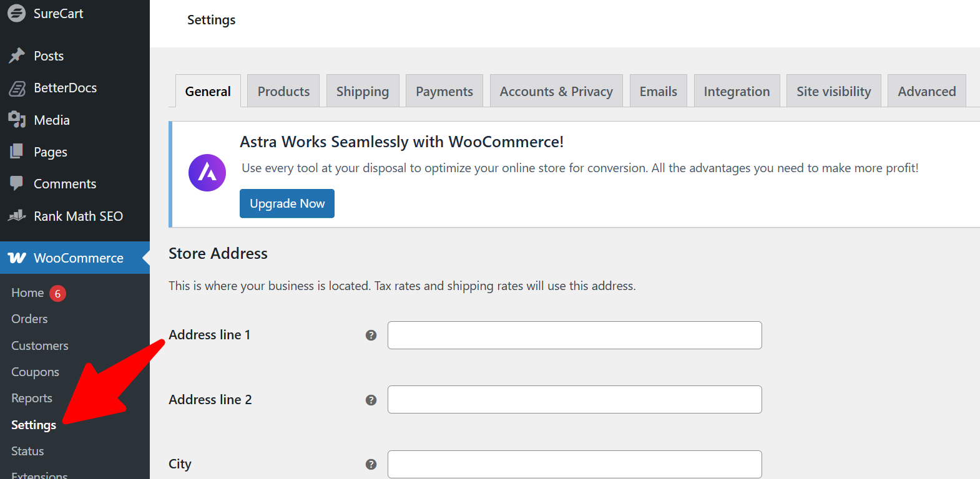This screenshot has width=980, height=479.
Task: Click the 'Address line 1' label
Action: 209,335
